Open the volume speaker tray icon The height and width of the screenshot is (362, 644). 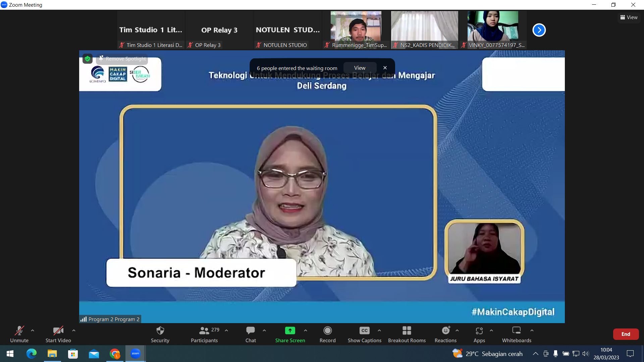coord(586,354)
